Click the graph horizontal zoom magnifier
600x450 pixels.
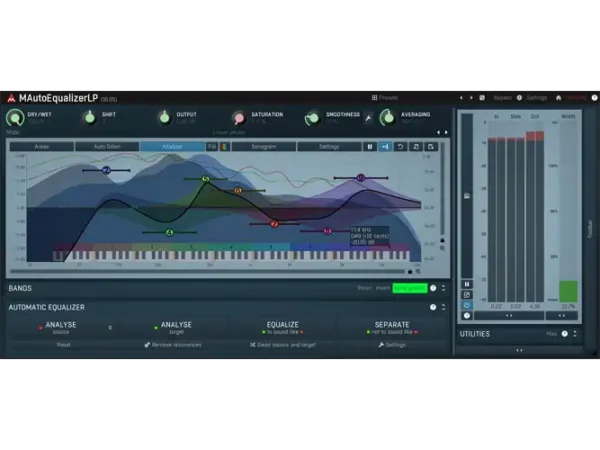pyautogui.click(x=418, y=271)
